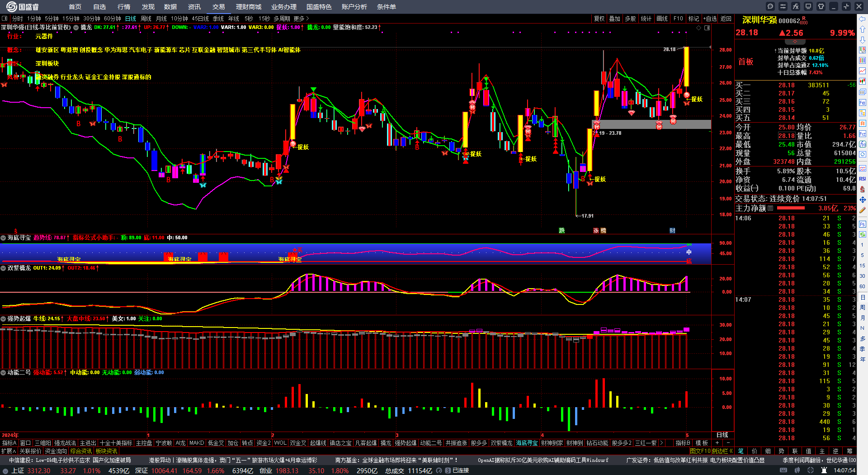Toggle 画线 drawing lines mode
This screenshot has width=868, height=475.
pyautogui.click(x=662, y=19)
